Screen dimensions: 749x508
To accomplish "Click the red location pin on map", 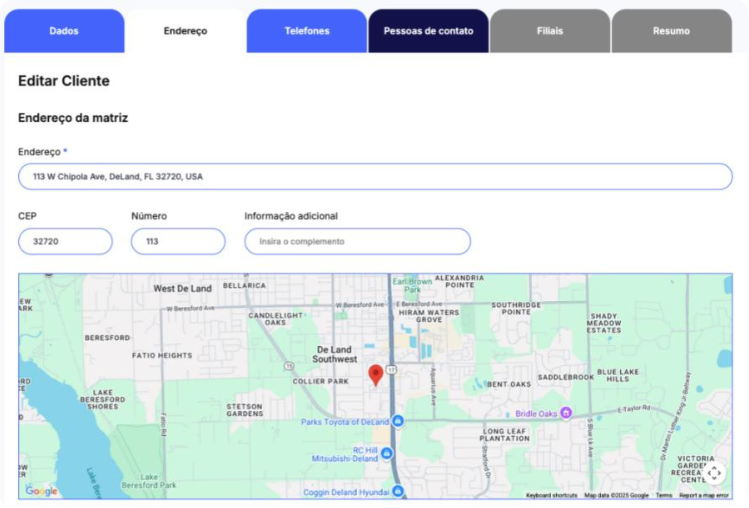I will coord(375,374).
